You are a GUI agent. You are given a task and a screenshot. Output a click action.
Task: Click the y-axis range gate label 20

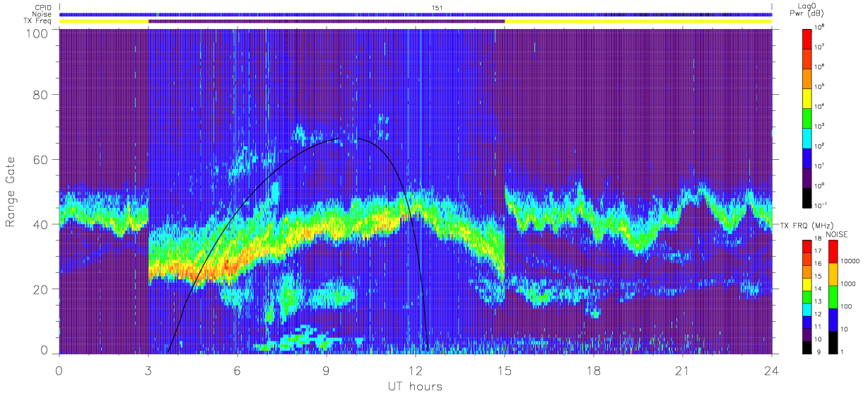40,289
